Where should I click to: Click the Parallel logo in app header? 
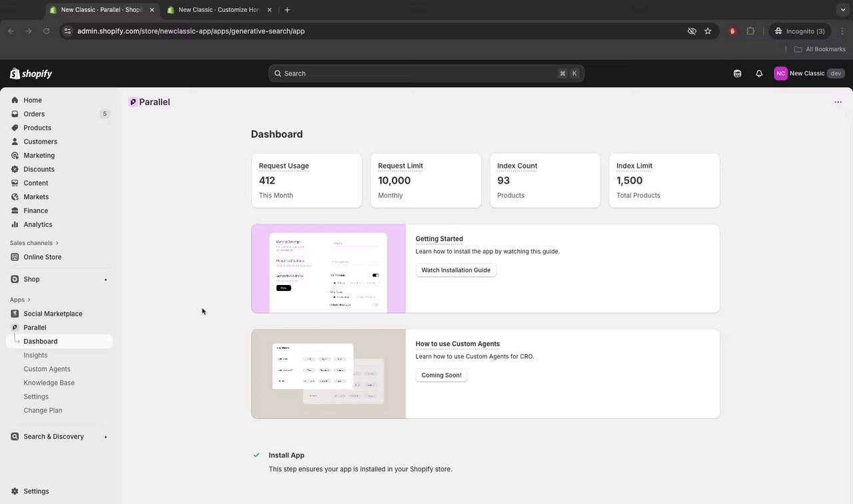point(133,102)
